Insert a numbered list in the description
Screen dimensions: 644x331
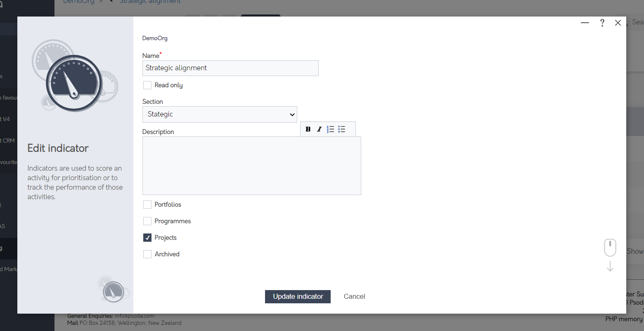[x=330, y=129]
